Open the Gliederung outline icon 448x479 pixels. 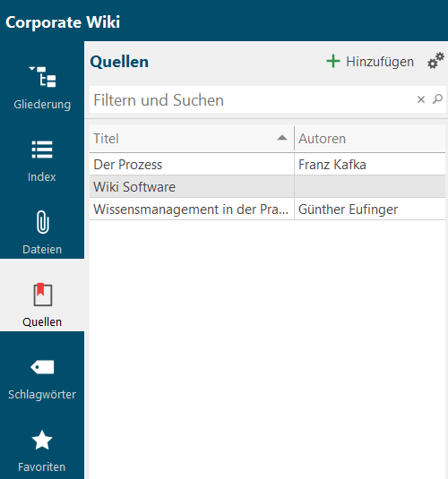(x=42, y=77)
